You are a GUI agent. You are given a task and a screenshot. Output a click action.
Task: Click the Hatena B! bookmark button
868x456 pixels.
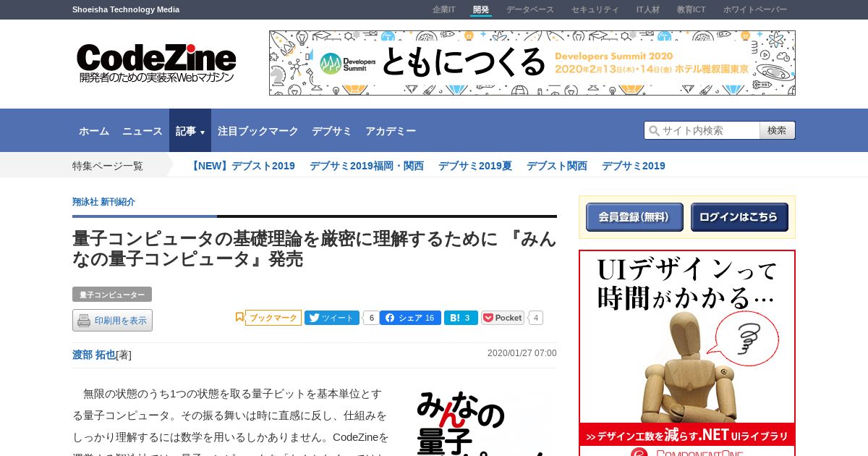pyautogui.click(x=461, y=318)
